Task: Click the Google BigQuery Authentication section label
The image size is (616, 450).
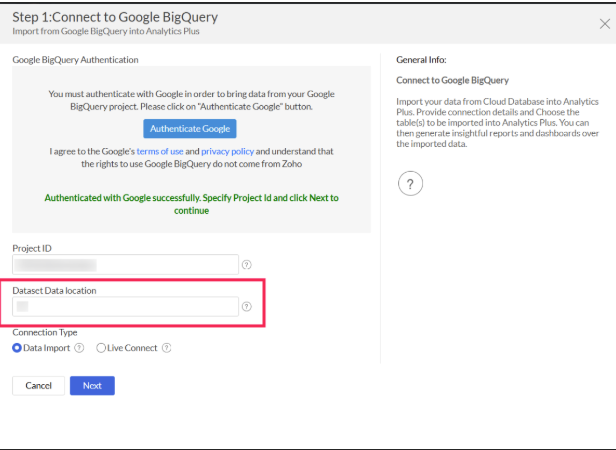Action: [x=75, y=60]
